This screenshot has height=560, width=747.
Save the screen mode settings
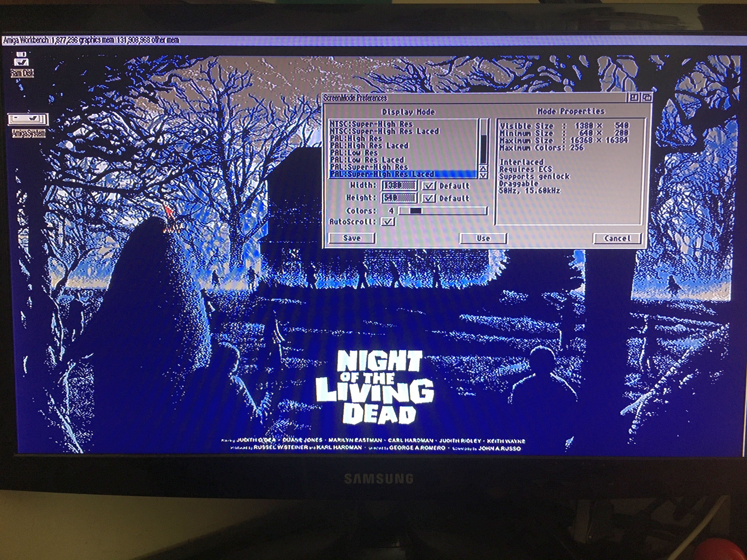pyautogui.click(x=352, y=238)
